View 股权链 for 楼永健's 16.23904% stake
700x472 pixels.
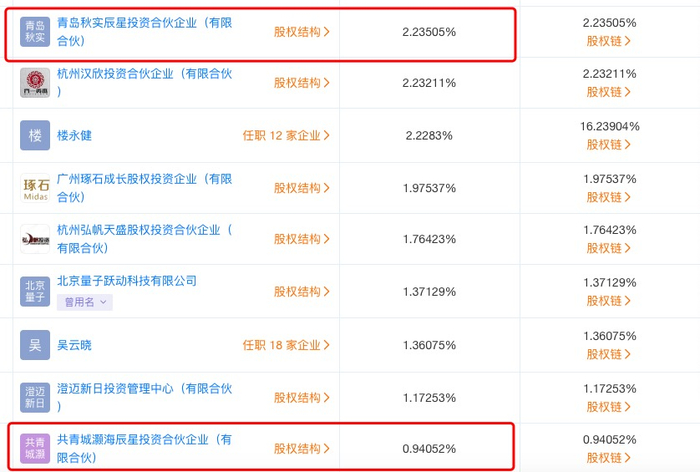point(609,144)
